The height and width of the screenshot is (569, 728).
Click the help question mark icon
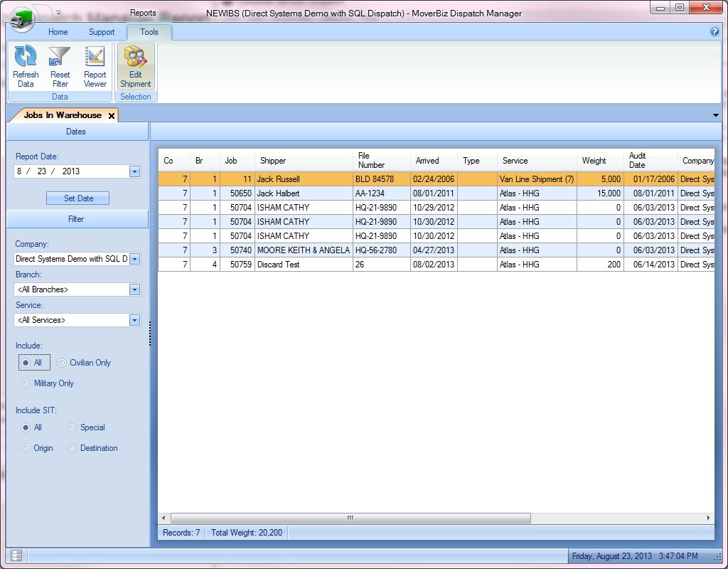714,32
